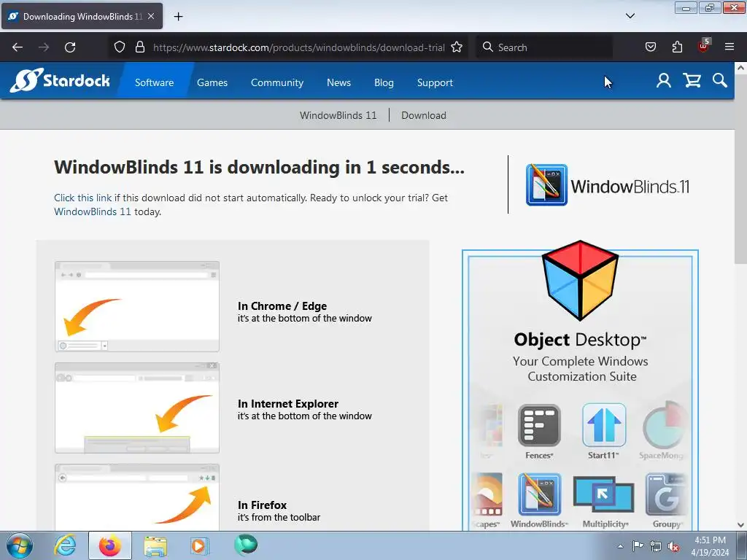The image size is (747, 560).
Task: Click the site security padlock icon
Action: click(x=139, y=47)
